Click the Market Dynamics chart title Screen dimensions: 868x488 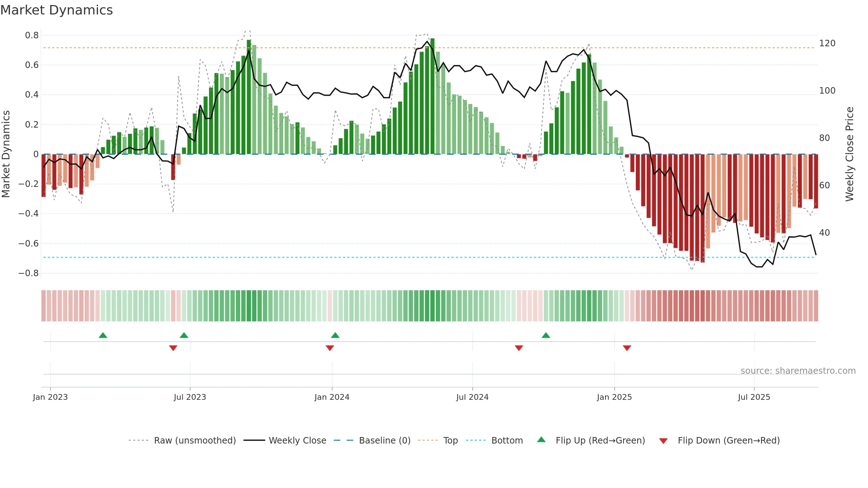pos(56,10)
